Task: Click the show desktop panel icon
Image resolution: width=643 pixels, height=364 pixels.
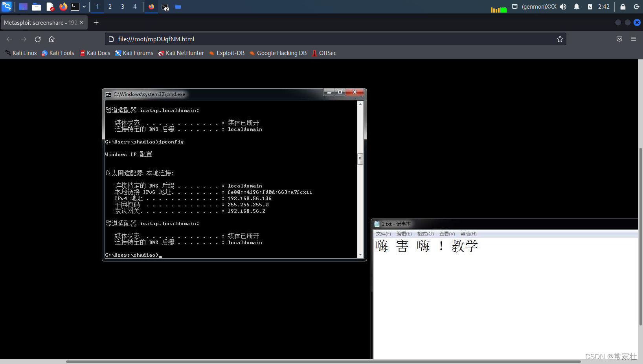Action: click(x=23, y=7)
